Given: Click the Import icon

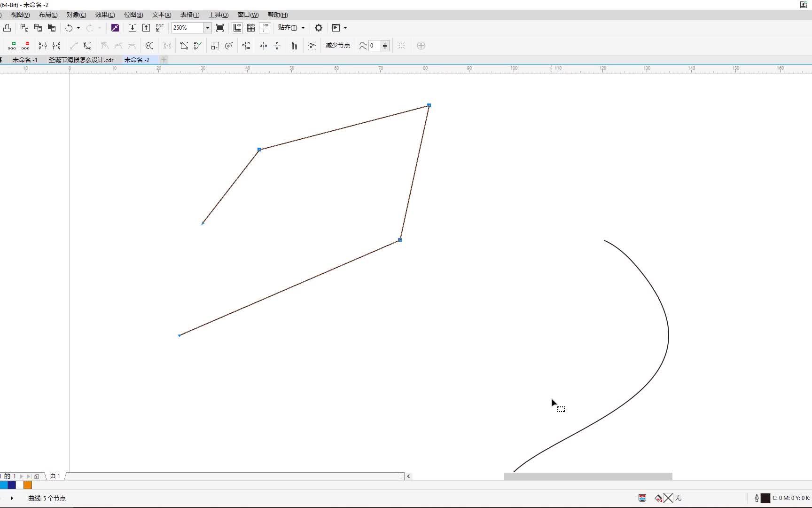Looking at the screenshot, I should [133, 28].
